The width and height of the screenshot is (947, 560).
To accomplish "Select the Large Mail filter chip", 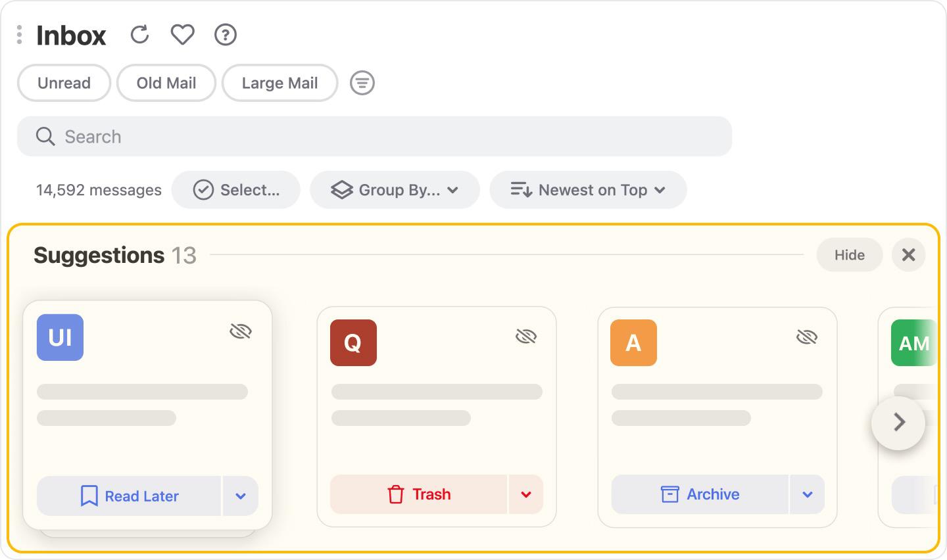I will 279,83.
